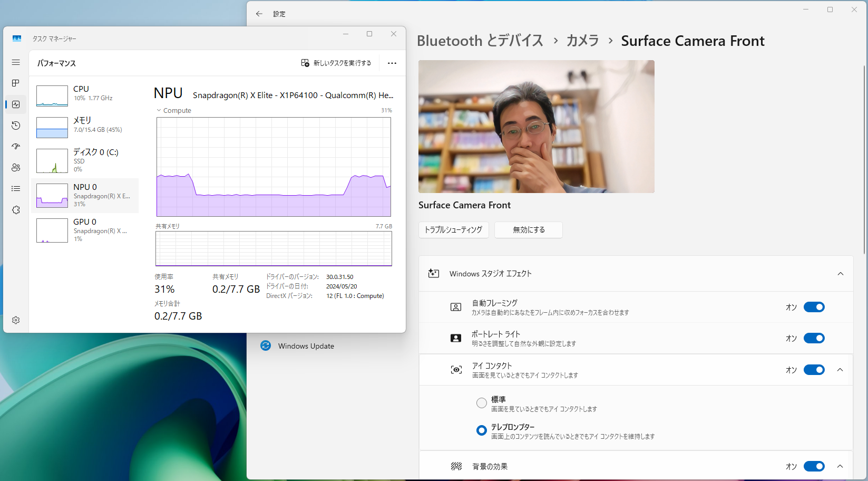Open Task Manager settings via the gear icon
868x481 pixels.
[15, 320]
